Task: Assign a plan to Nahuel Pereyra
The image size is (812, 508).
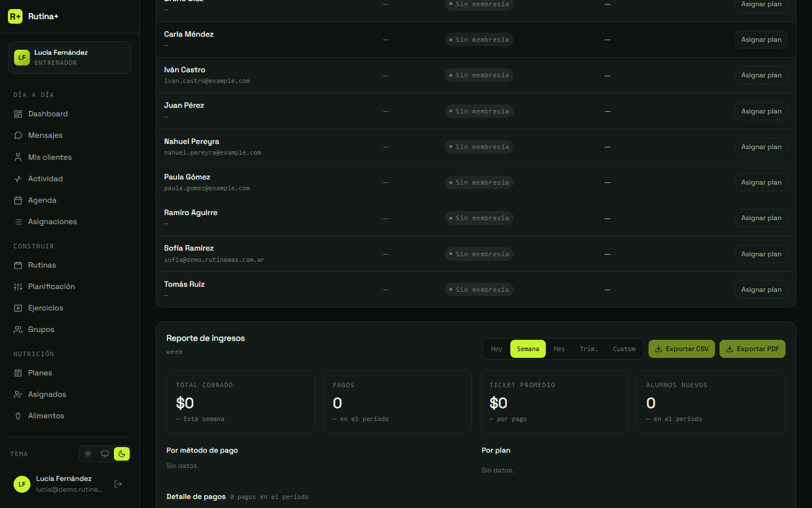Action: 761,147
